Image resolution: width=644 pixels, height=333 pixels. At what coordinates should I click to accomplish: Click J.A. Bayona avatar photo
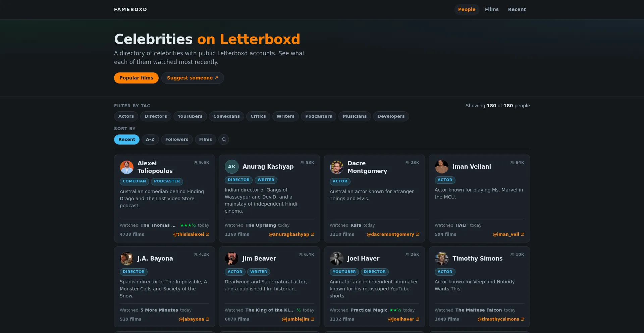tap(127, 259)
